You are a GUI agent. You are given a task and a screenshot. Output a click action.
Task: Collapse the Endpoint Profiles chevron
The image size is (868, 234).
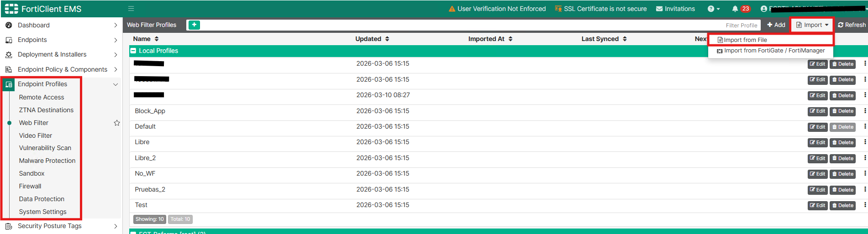click(116, 84)
